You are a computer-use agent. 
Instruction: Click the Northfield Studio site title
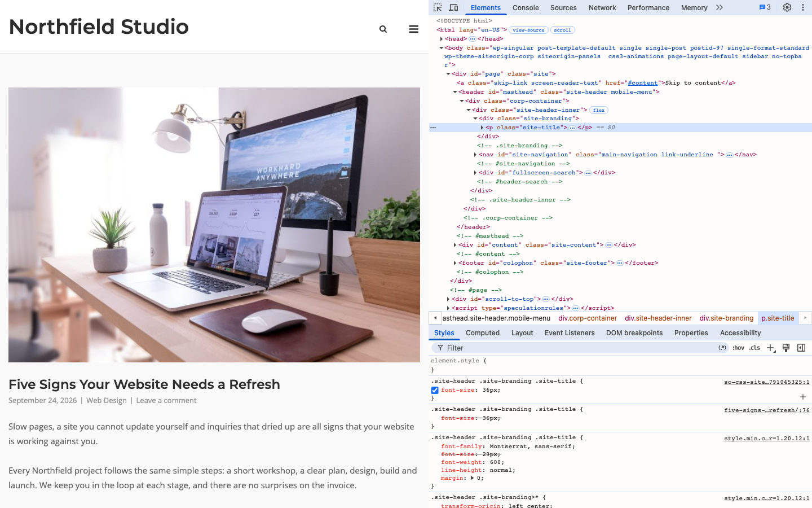coord(99,27)
